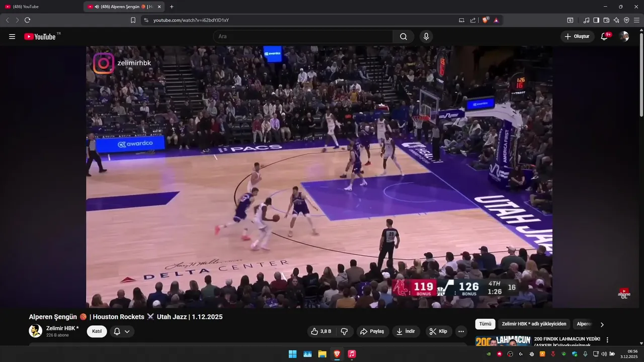The height and width of the screenshot is (362, 644).
Task: Open the 200 Fındık Lahmacun video thumbnail
Action: [x=503, y=341]
